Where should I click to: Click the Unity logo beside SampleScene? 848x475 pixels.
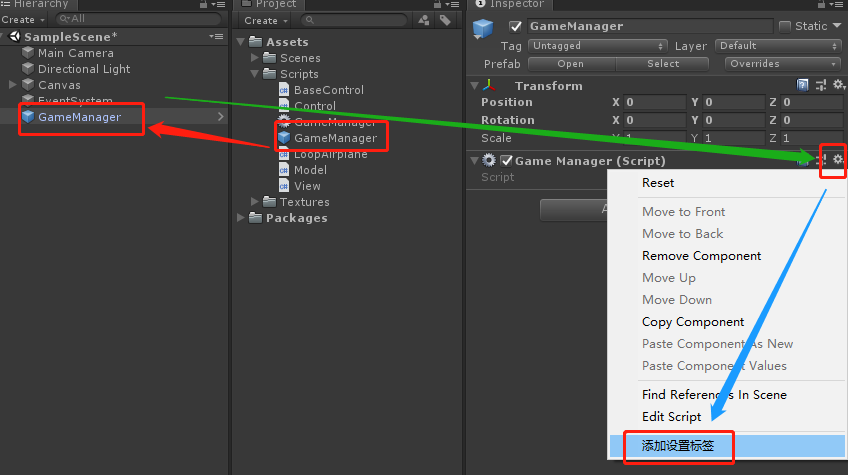[x=15, y=36]
